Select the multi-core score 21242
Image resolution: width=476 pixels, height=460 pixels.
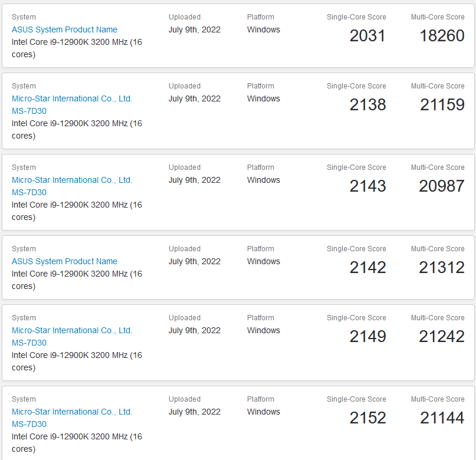pyautogui.click(x=442, y=337)
